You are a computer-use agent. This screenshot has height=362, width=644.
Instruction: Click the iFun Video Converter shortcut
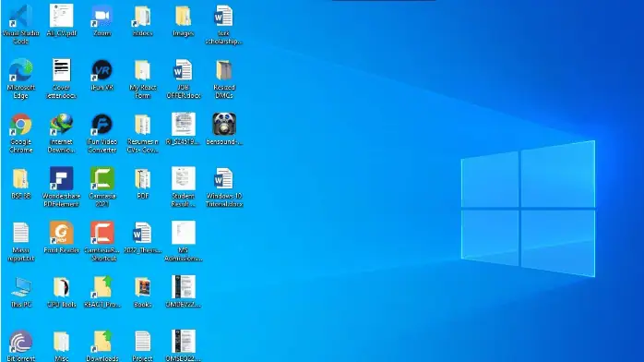click(101, 125)
